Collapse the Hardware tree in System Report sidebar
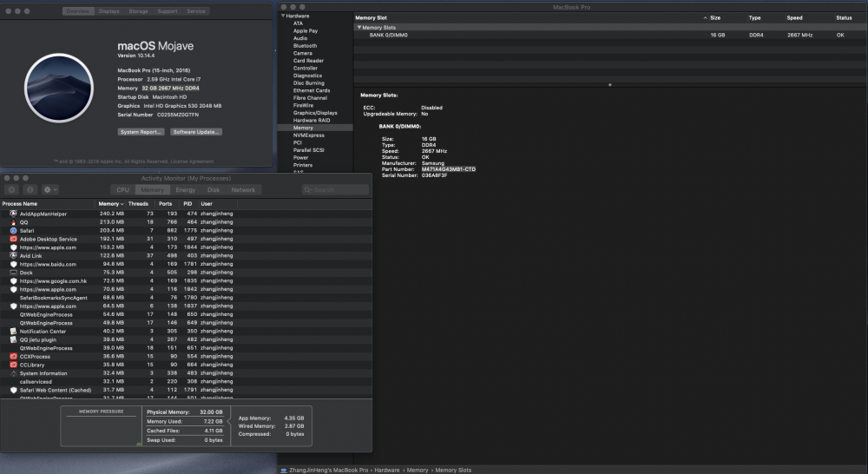868x474 pixels. pos(283,16)
